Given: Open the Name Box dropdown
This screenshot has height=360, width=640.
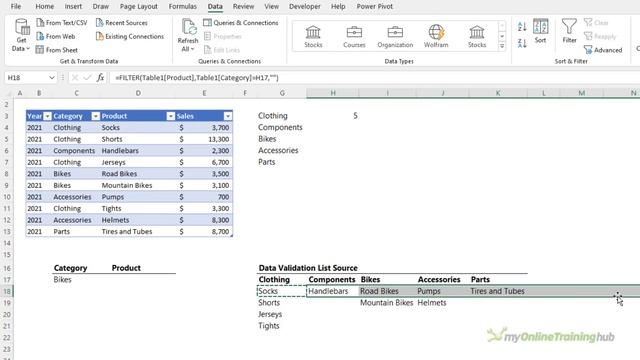Looking at the screenshot, I should pos(52,78).
